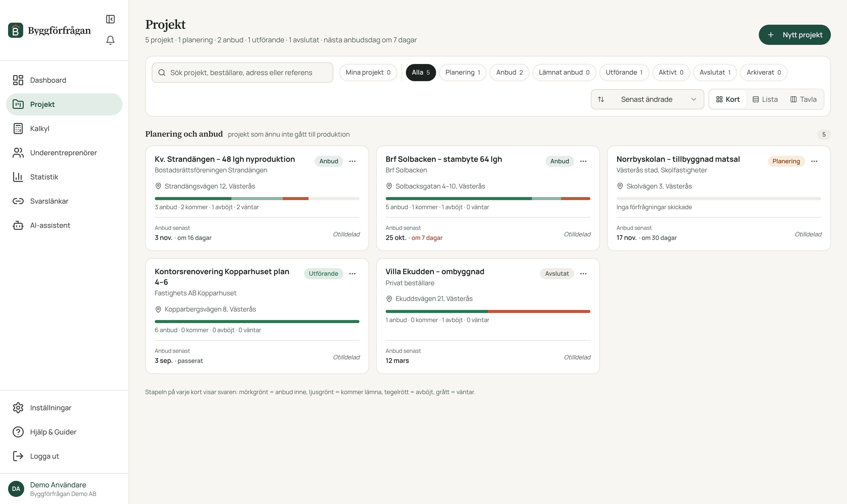The width and height of the screenshot is (847, 504).
Task: Filter by Aktivt status
Action: [671, 72]
